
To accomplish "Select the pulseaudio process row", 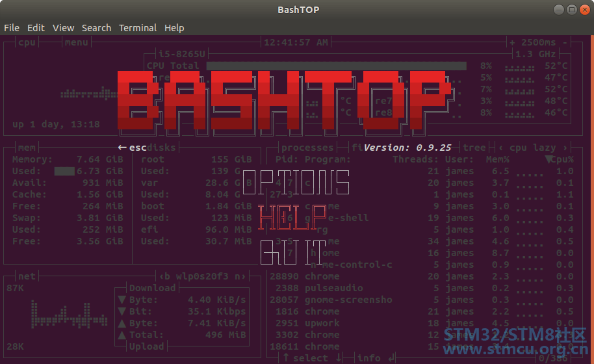I will 421,288.
